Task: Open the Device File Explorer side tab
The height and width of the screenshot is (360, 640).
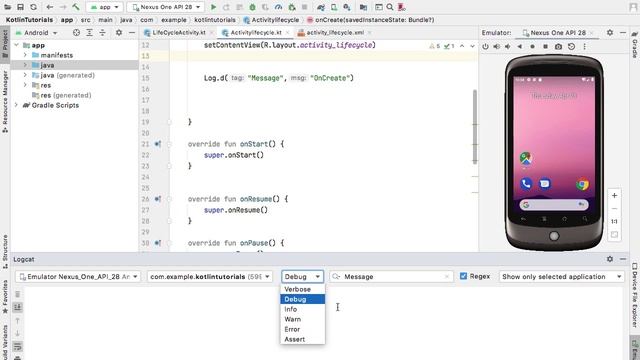Action: point(635,295)
